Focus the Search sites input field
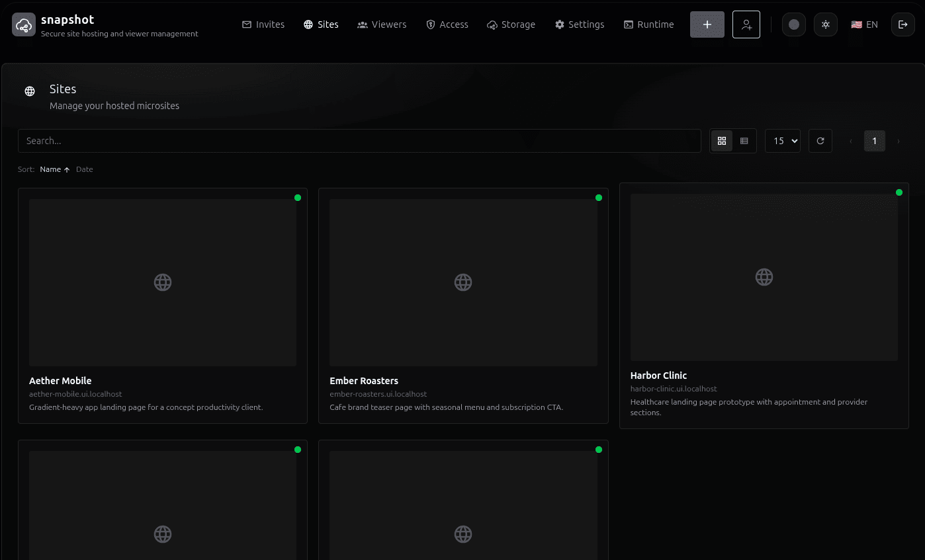Viewport: 925px width, 560px height. point(359,141)
